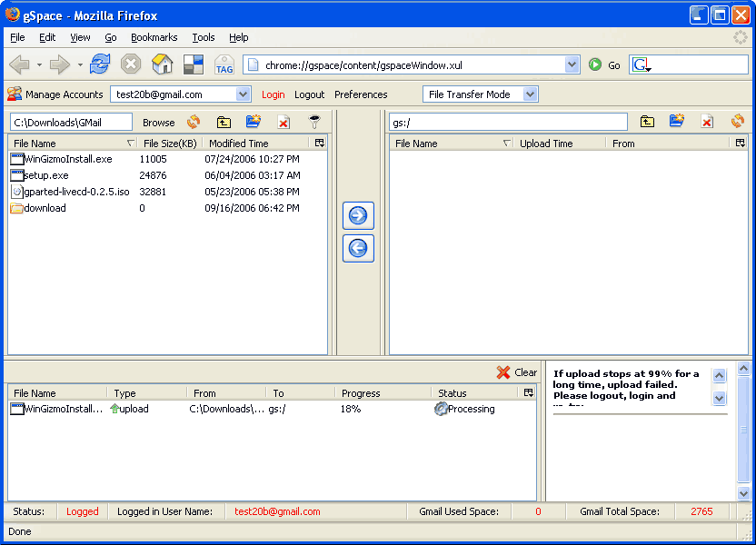Viewport: 756px width, 545px height.
Task: Click the gs:/ remote path field
Action: pyautogui.click(x=508, y=123)
